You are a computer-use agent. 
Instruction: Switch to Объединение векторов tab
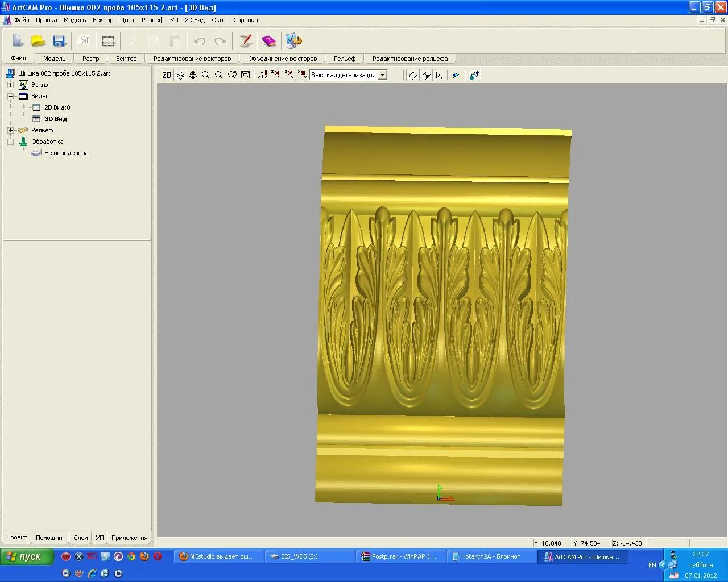click(282, 59)
